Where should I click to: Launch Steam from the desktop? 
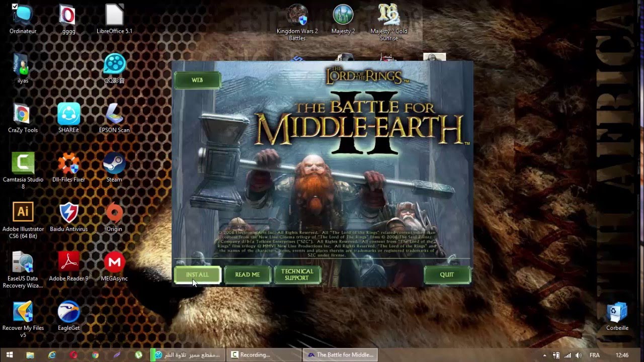[114, 167]
